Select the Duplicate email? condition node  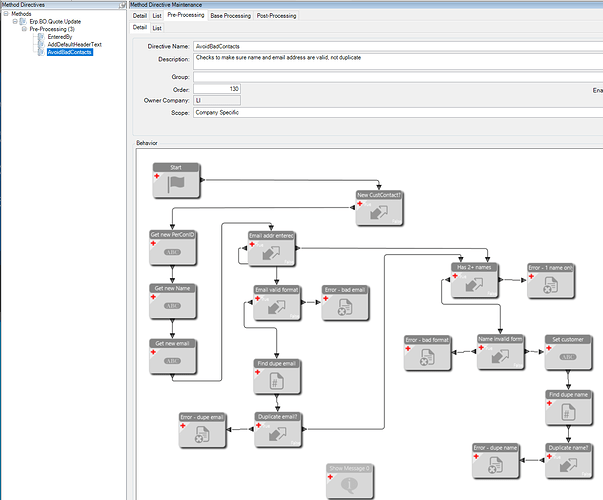278,430
